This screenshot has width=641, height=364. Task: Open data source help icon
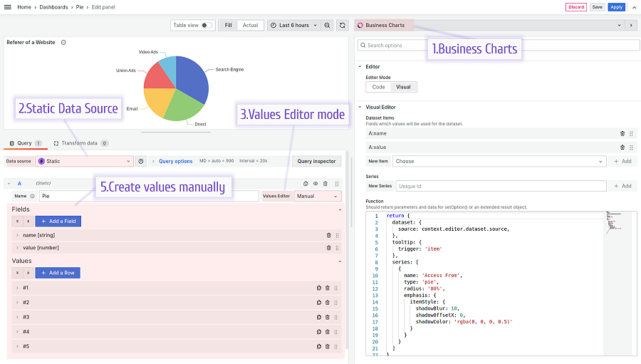click(x=140, y=161)
